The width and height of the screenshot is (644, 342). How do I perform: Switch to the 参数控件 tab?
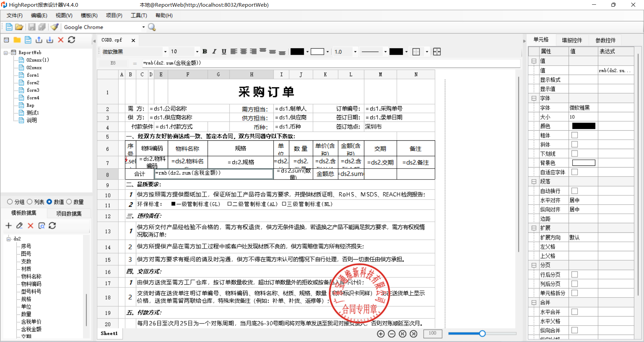point(605,40)
